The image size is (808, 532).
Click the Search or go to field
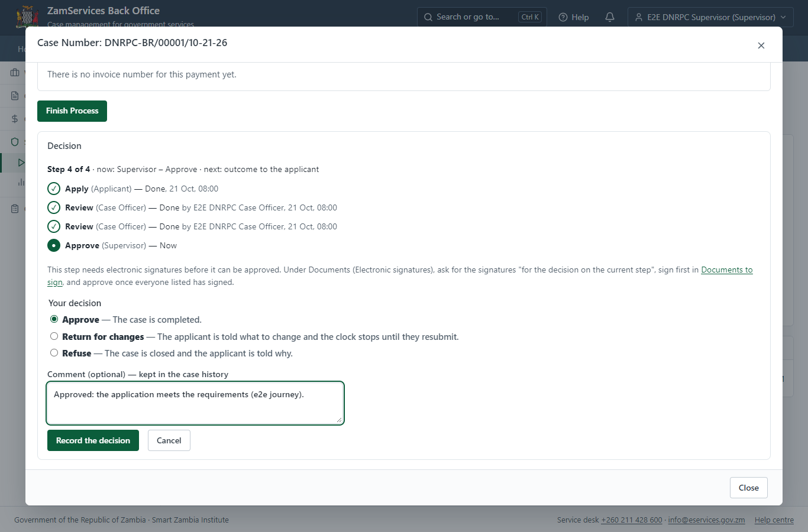(x=481, y=17)
